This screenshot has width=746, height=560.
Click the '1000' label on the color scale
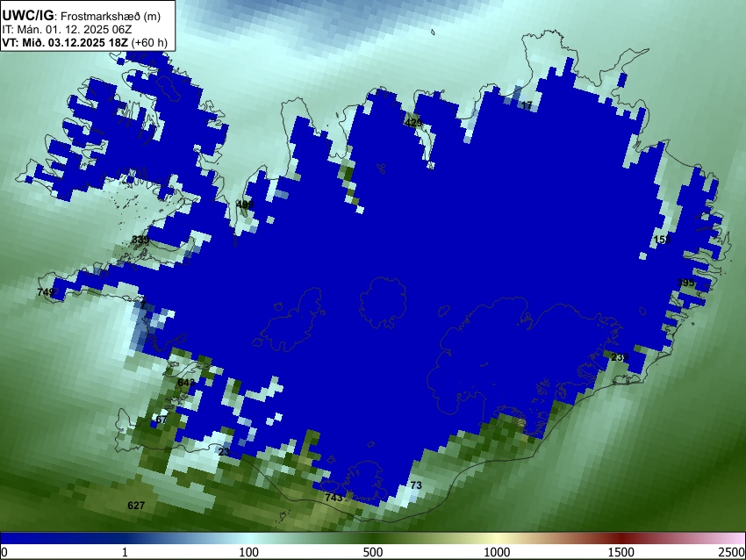(497, 552)
